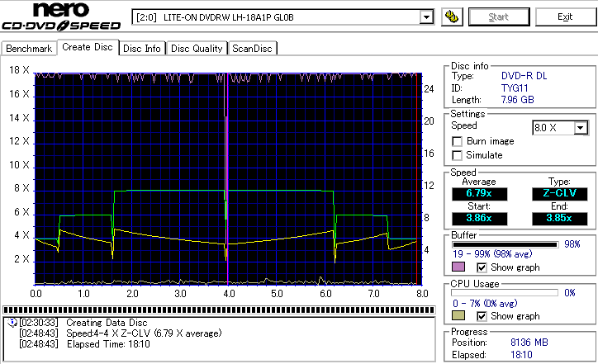The image size is (598, 364).
Task: Uncheck Show graph under CPU Usage
Action: (x=482, y=316)
